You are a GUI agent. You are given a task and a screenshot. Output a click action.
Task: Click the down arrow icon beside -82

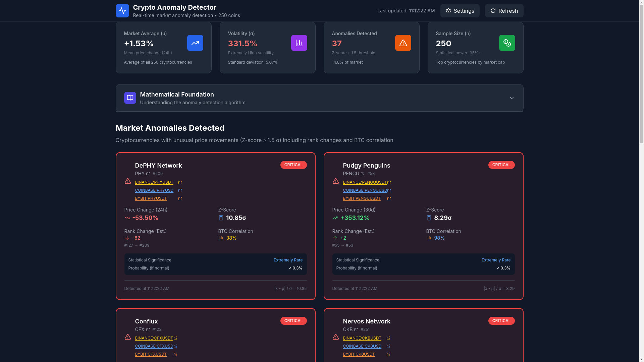[127, 238]
